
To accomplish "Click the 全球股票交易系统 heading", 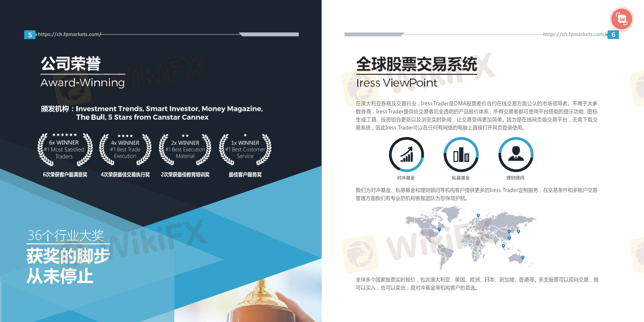I will (x=416, y=64).
